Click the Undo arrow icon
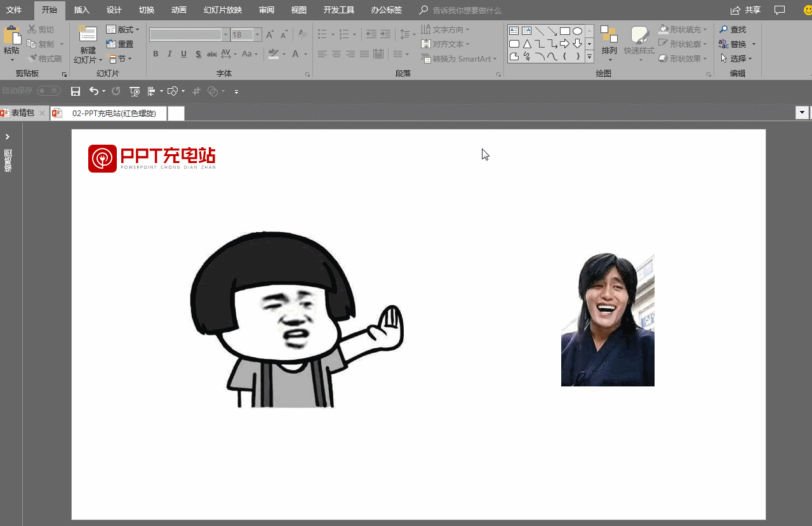This screenshot has width=812, height=526. point(94,91)
